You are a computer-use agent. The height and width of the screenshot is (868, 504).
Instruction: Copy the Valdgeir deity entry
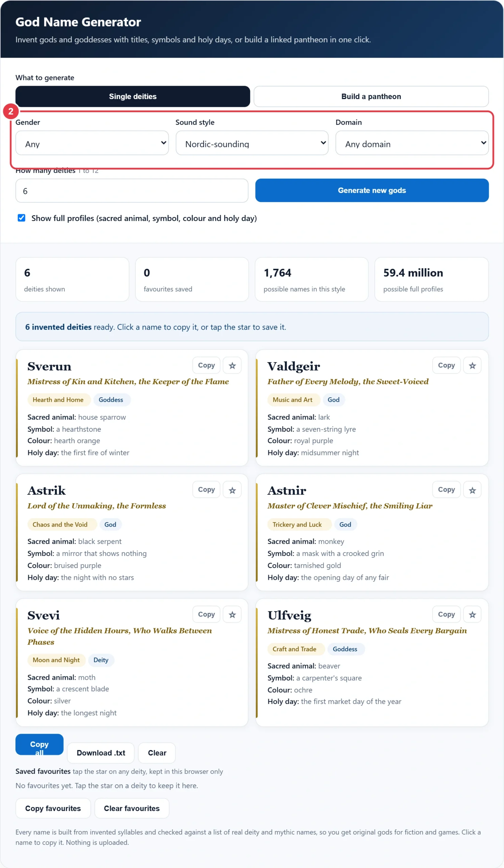point(446,366)
